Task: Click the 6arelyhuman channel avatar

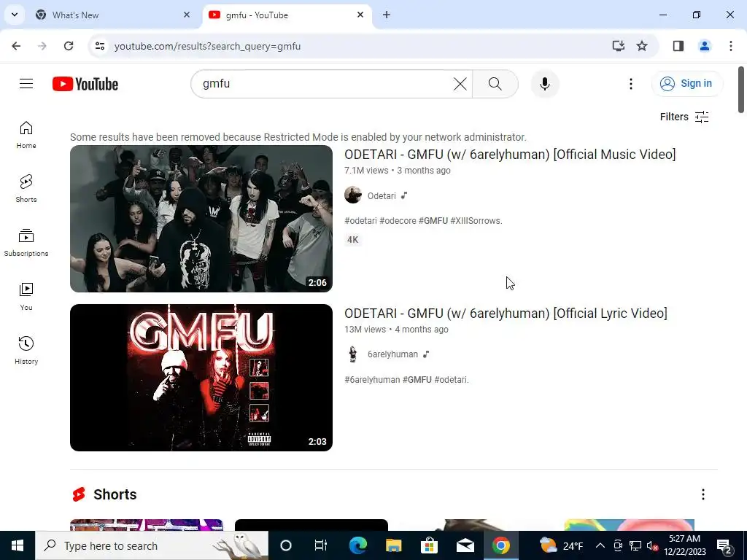Action: 353,354
